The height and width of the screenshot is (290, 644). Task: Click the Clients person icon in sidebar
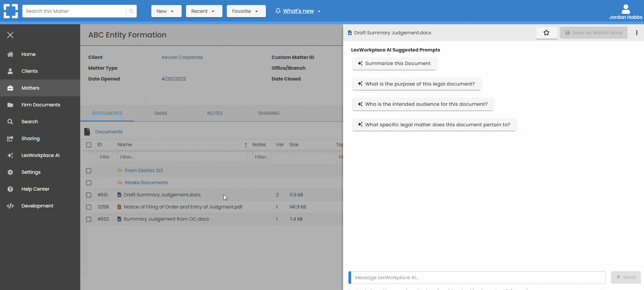point(10,71)
